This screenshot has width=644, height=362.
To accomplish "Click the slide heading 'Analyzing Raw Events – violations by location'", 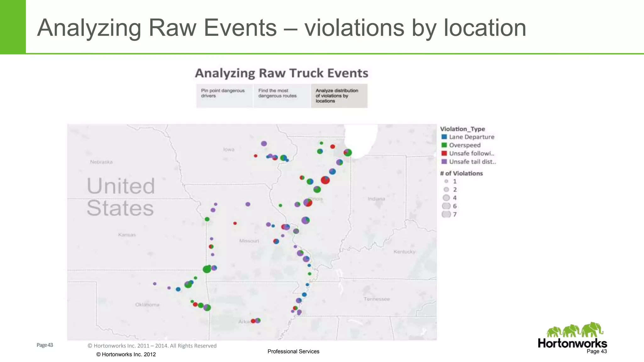I will (x=281, y=28).
